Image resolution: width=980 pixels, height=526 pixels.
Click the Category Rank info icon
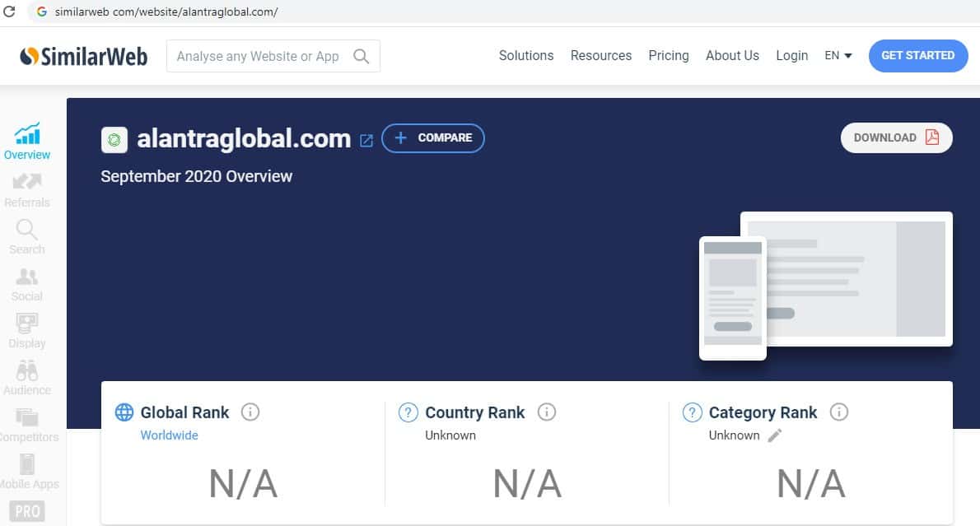(x=839, y=412)
